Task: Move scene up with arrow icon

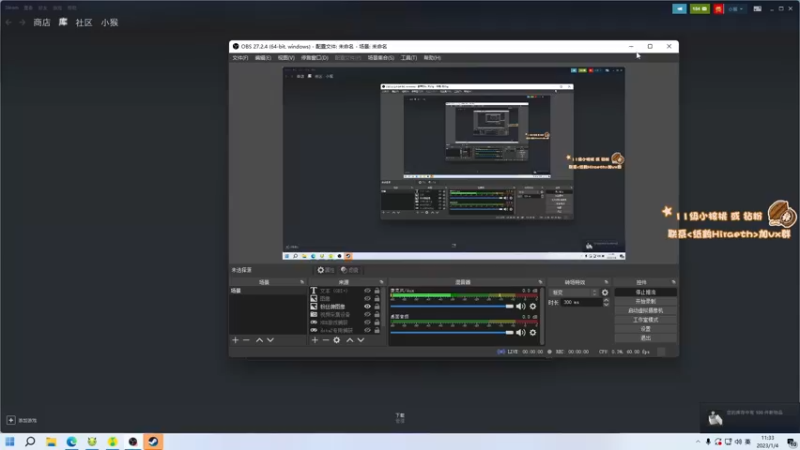Action: [x=259, y=340]
